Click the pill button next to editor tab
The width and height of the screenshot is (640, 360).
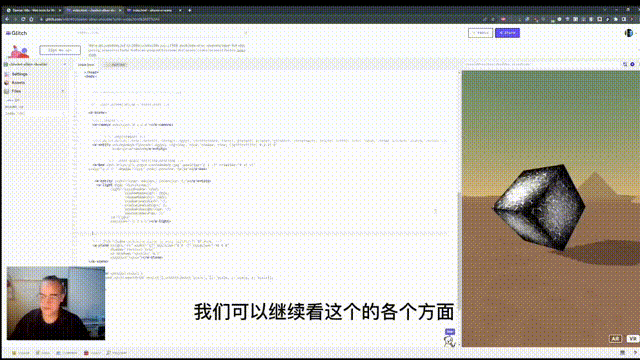coord(116,64)
